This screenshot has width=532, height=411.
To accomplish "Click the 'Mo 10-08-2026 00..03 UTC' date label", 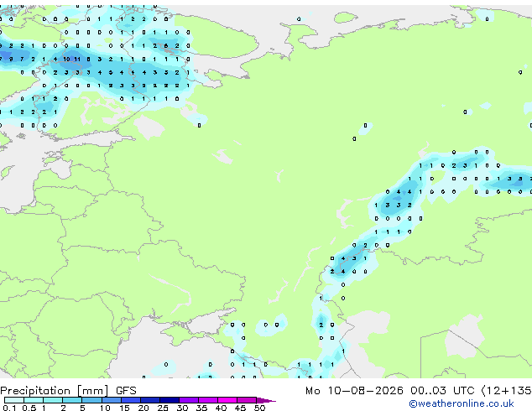I will [x=390, y=391].
